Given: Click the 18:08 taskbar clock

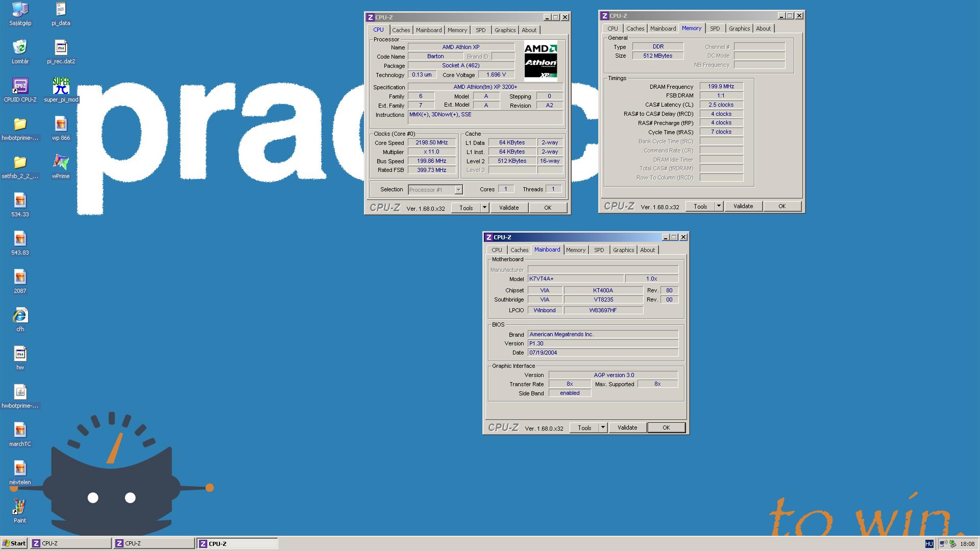Looking at the screenshot, I should [967, 544].
